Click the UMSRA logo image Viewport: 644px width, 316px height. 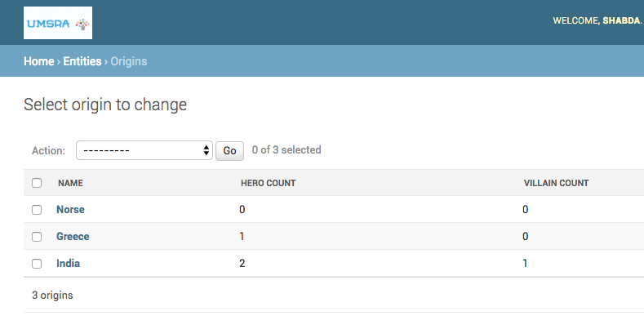(x=58, y=23)
